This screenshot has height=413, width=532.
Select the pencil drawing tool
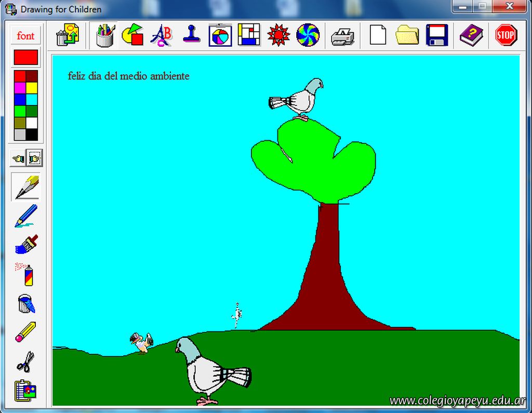(26, 186)
